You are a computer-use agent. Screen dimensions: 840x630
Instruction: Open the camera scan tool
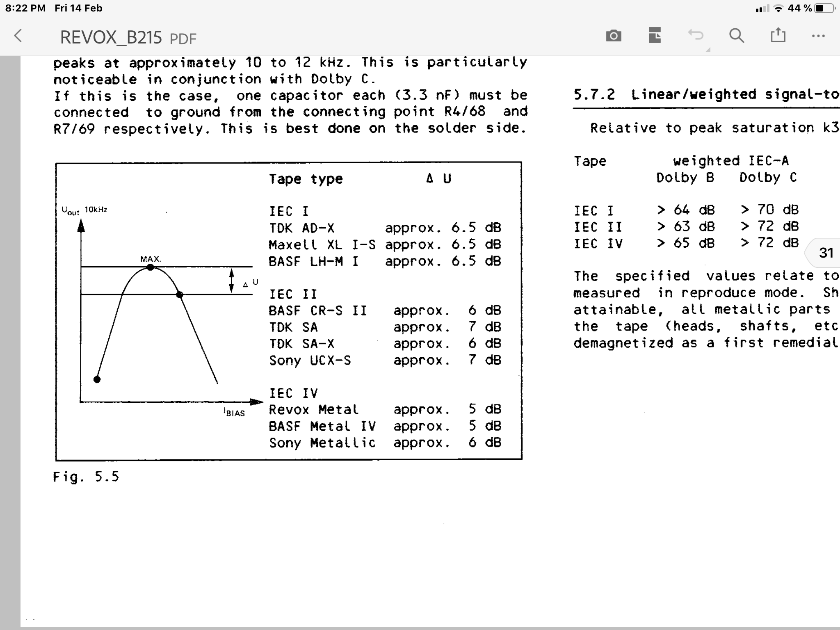pos(614,36)
